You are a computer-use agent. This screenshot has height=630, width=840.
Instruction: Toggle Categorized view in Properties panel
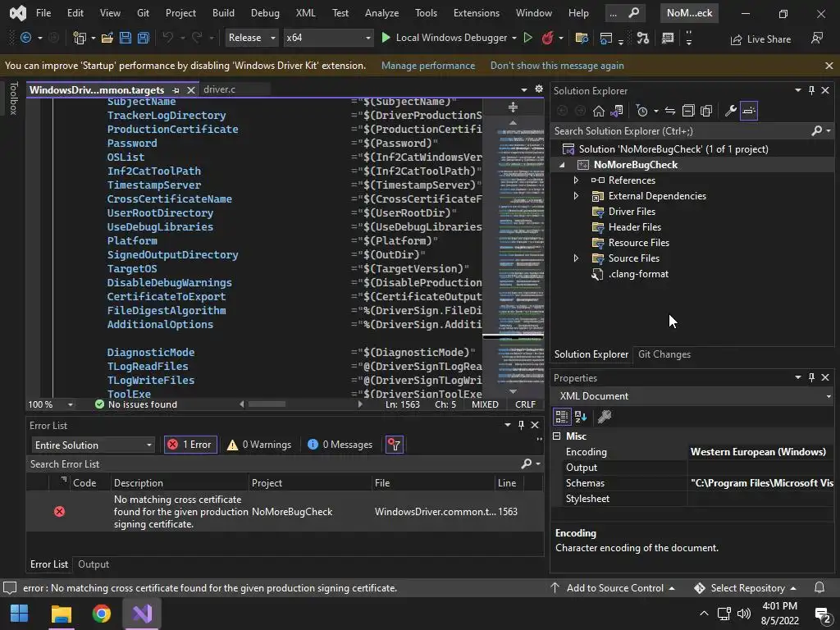point(562,416)
